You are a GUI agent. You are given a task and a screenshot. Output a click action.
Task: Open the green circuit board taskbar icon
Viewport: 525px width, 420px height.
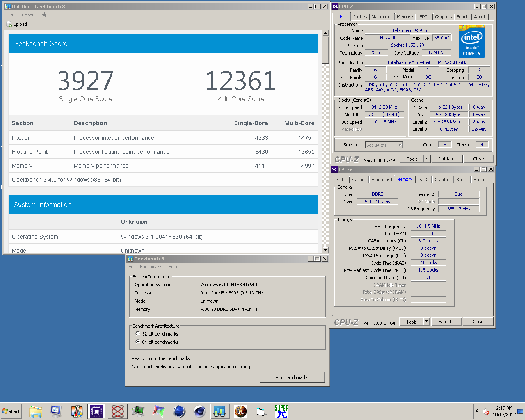(138, 411)
